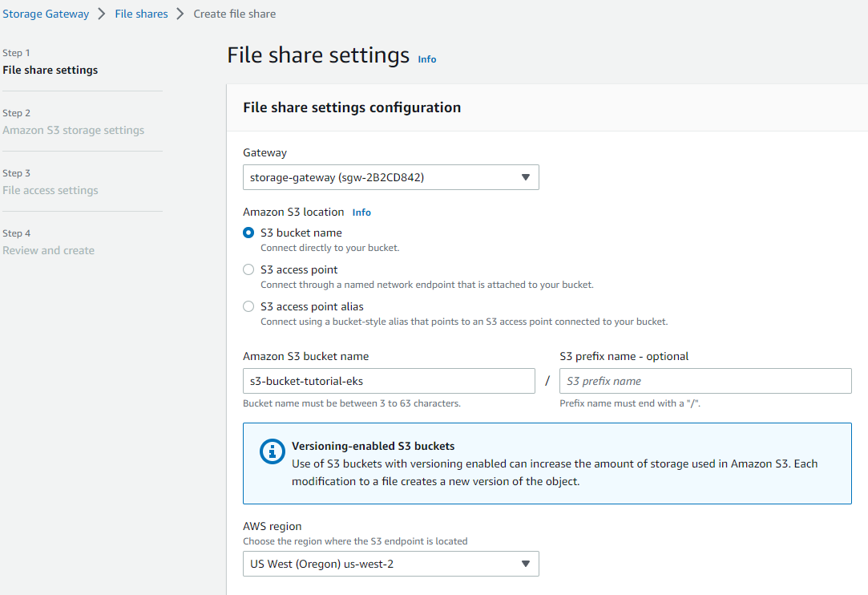The height and width of the screenshot is (595, 868).
Task: Click Info link beside File share settings heading
Action: point(427,59)
